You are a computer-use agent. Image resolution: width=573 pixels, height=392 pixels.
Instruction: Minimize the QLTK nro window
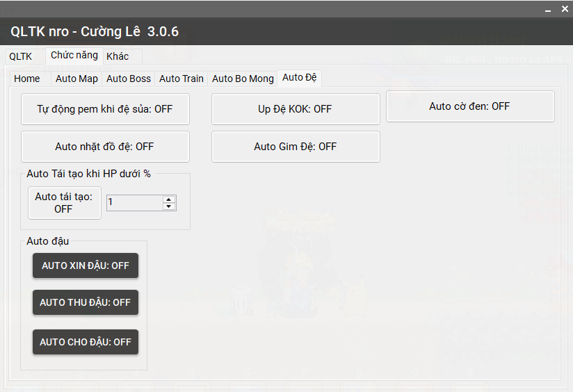coord(549,10)
